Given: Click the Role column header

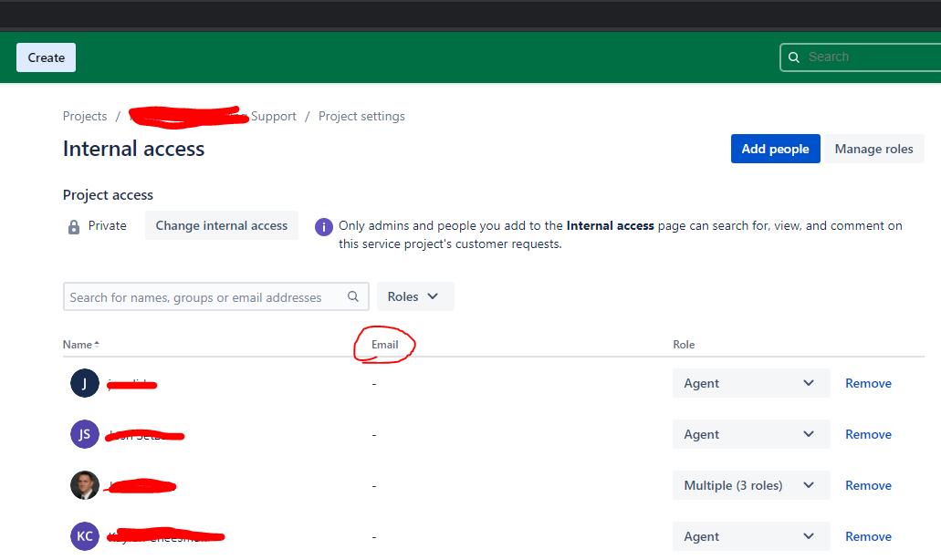Looking at the screenshot, I should [x=684, y=344].
